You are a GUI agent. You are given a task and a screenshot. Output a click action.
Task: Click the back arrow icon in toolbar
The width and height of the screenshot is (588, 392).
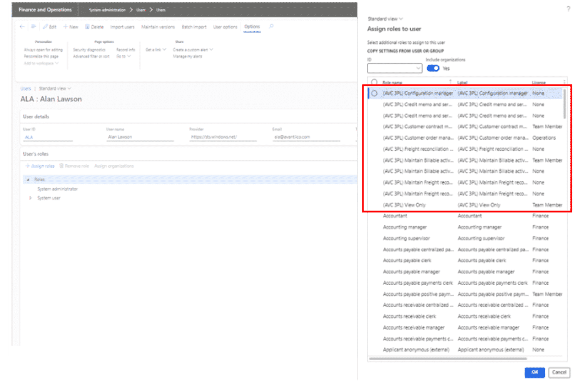pyautogui.click(x=22, y=27)
